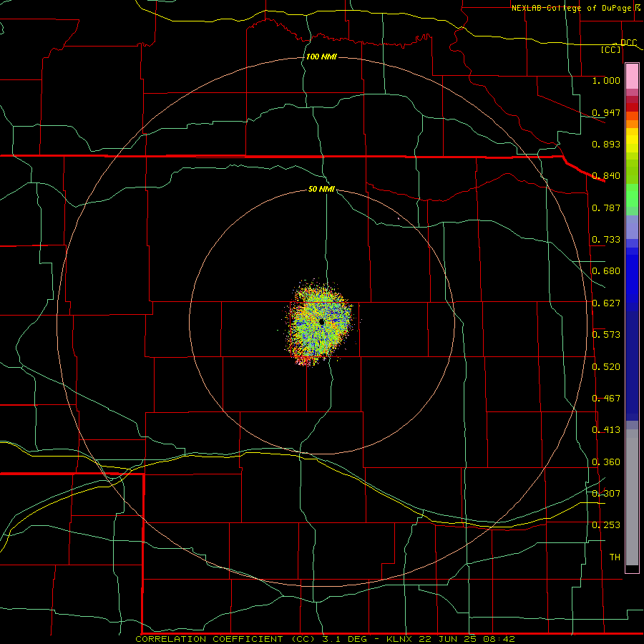Click the 0.573 scale value
This screenshot has width=644, height=644.
point(606,335)
